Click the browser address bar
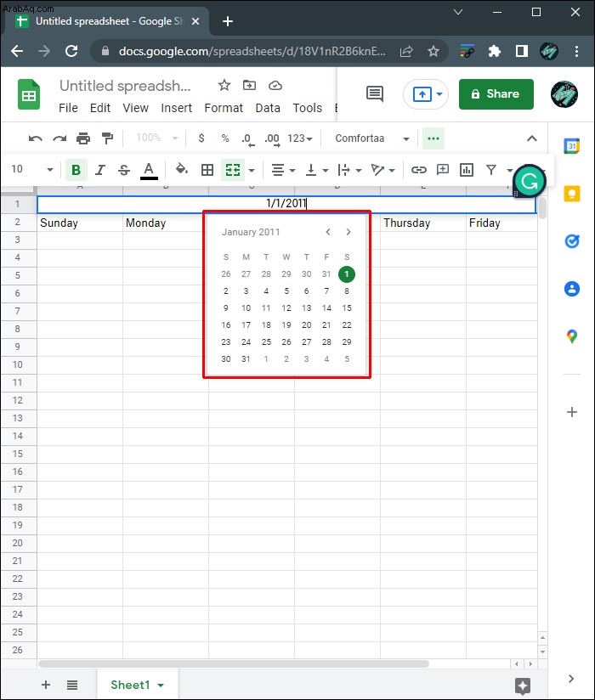 252,51
